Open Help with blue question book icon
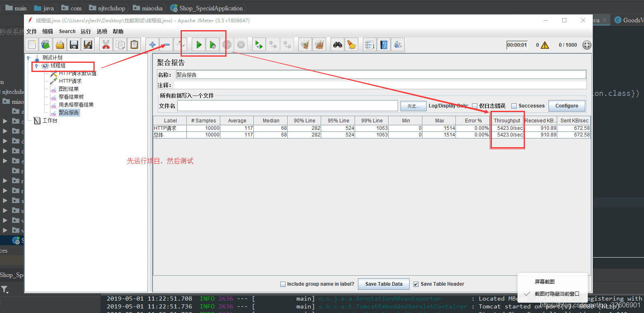644x313 pixels. tap(384, 45)
